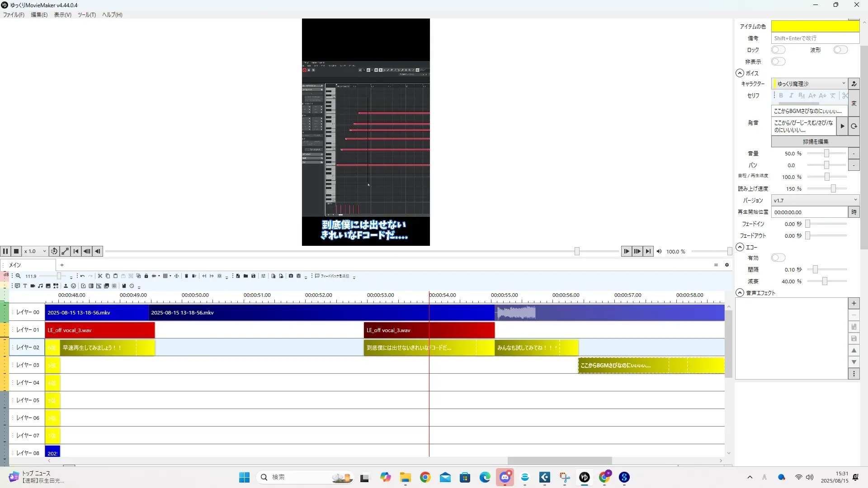Open the バージョン v1.7 dropdown
The image size is (868, 488).
(x=815, y=200)
